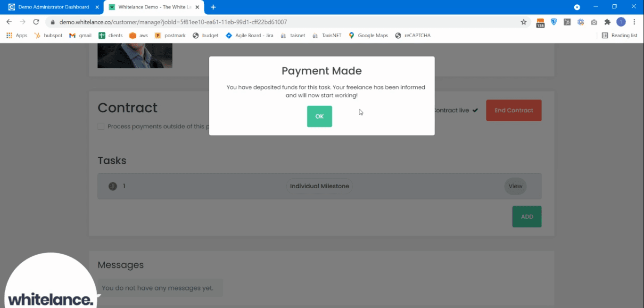Open a new browser tab
This screenshot has width=644, height=308.
[x=213, y=7]
